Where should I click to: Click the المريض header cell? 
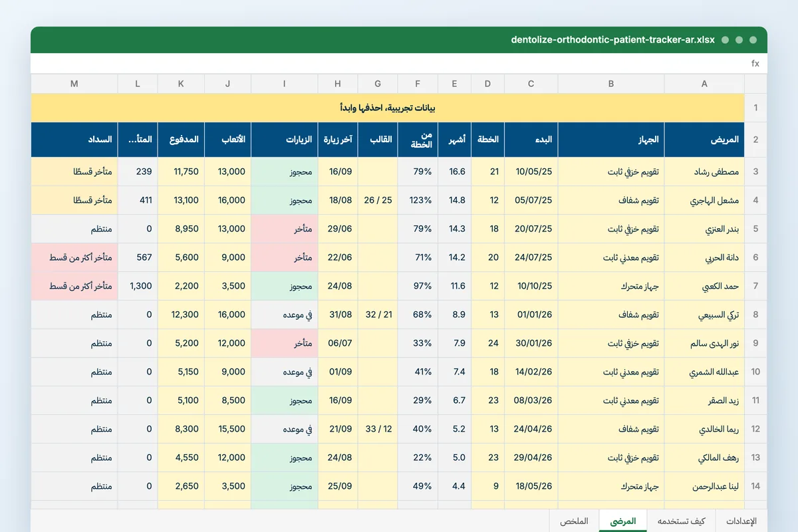704,140
